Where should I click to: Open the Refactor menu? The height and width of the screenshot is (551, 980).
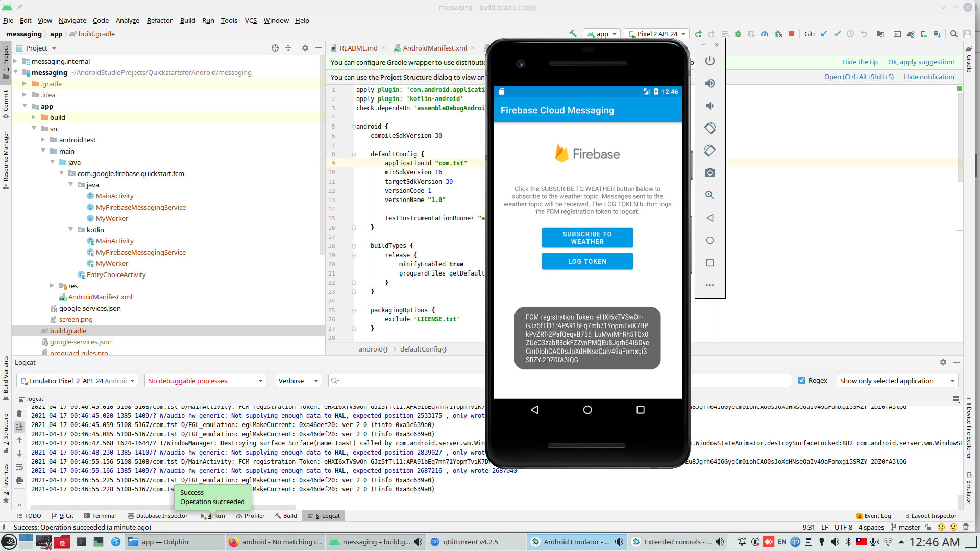[x=159, y=20]
